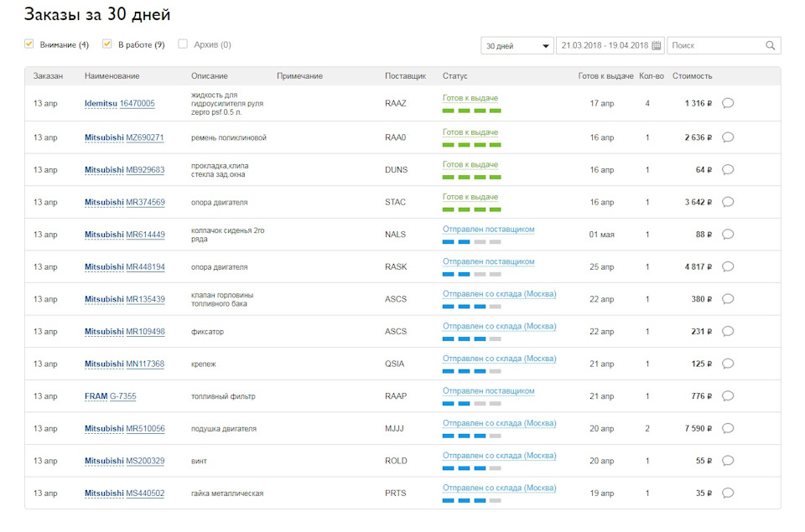The width and height of the screenshot is (805, 532).
Task: Open the Mitsubishi MZ690271 part link
Action: [124, 137]
